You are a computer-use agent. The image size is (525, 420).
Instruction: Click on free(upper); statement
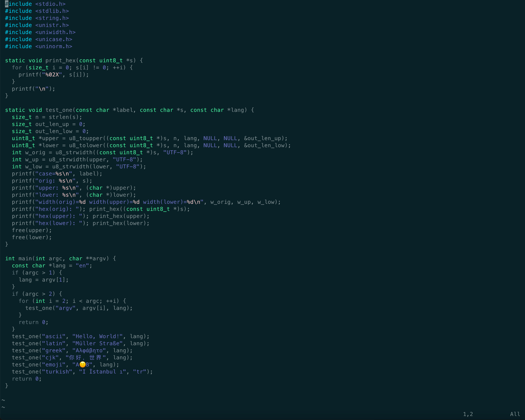pyautogui.click(x=32, y=230)
